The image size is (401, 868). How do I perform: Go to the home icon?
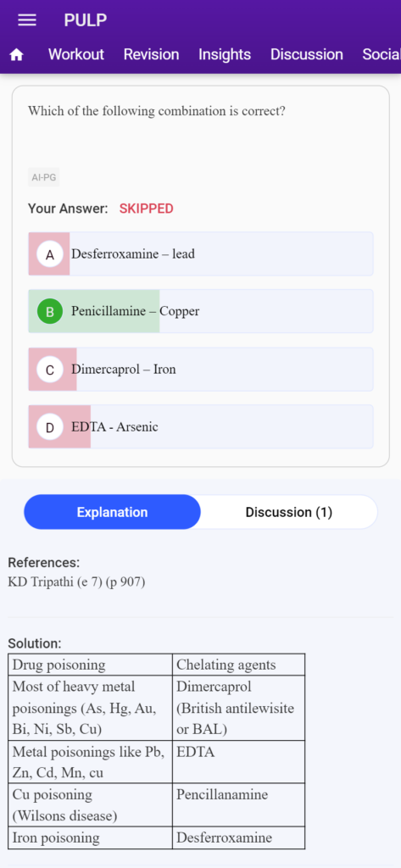[17, 55]
